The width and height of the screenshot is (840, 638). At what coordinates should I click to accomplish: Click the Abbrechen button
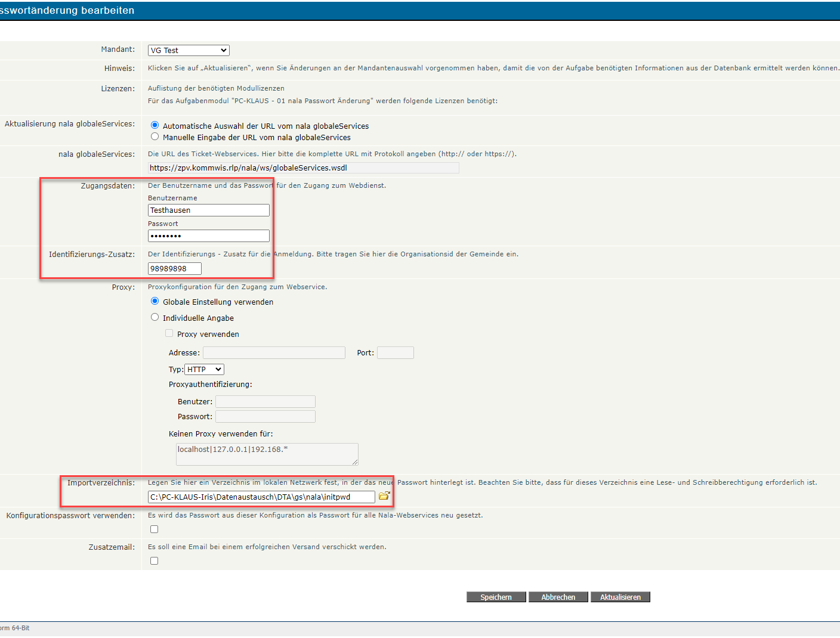(558, 597)
